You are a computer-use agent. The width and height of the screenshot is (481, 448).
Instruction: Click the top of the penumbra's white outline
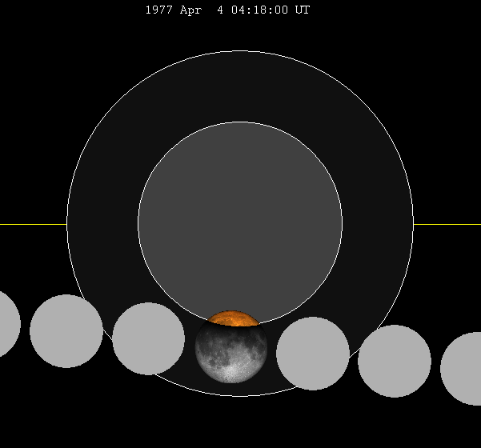[x=240, y=51]
